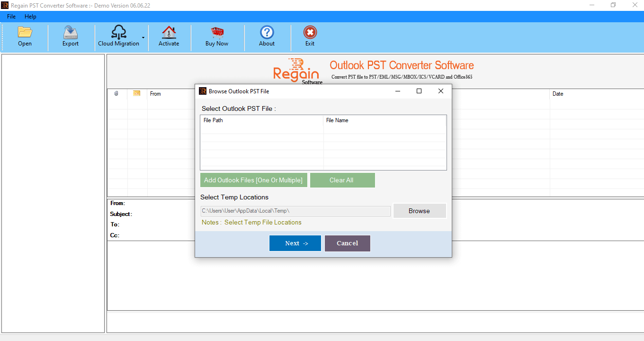Open the Help menu
Screen dimensions: 644x341
point(30,16)
